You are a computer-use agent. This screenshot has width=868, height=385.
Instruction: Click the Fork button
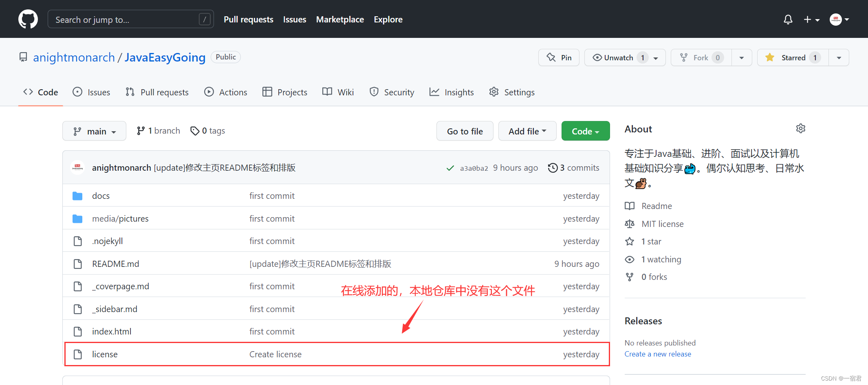701,57
